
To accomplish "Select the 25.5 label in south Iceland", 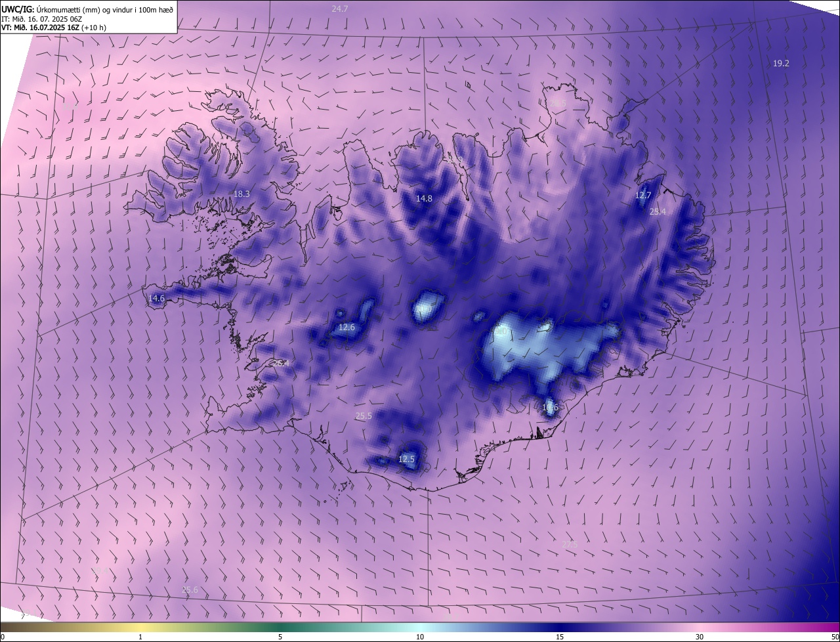I will [364, 416].
